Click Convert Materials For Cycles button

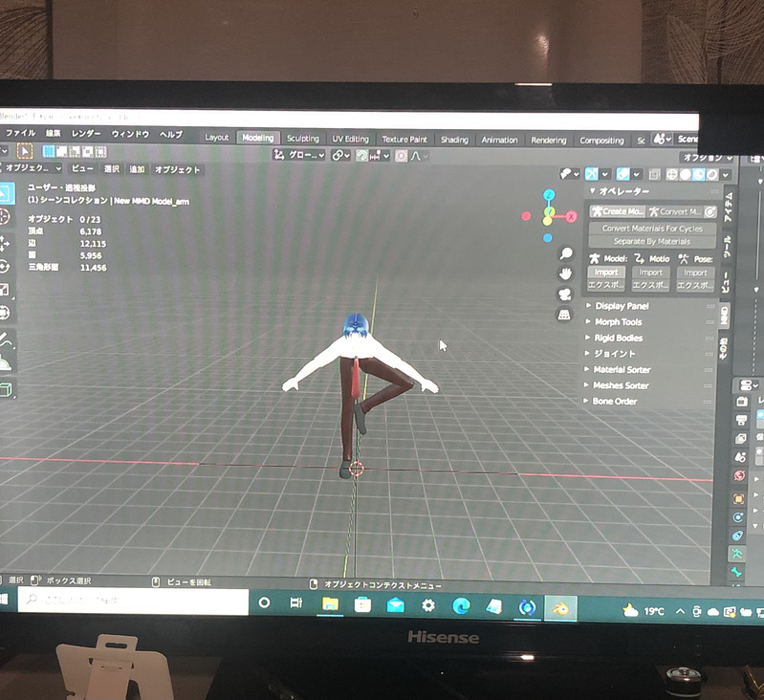tap(652, 228)
